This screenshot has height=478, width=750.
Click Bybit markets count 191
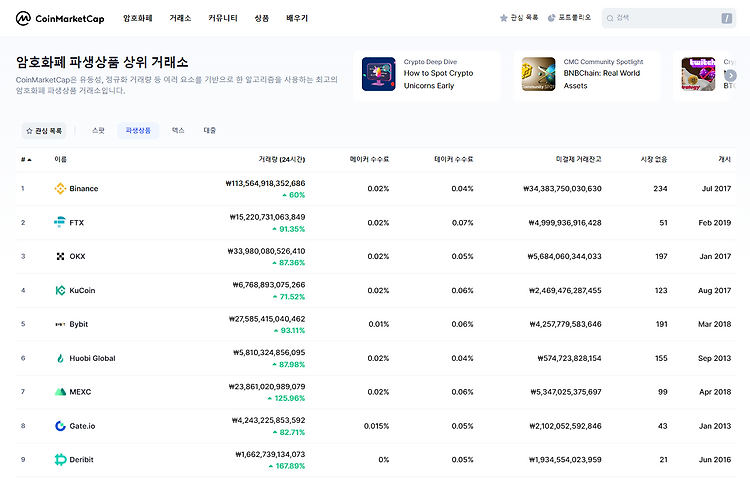coord(662,324)
